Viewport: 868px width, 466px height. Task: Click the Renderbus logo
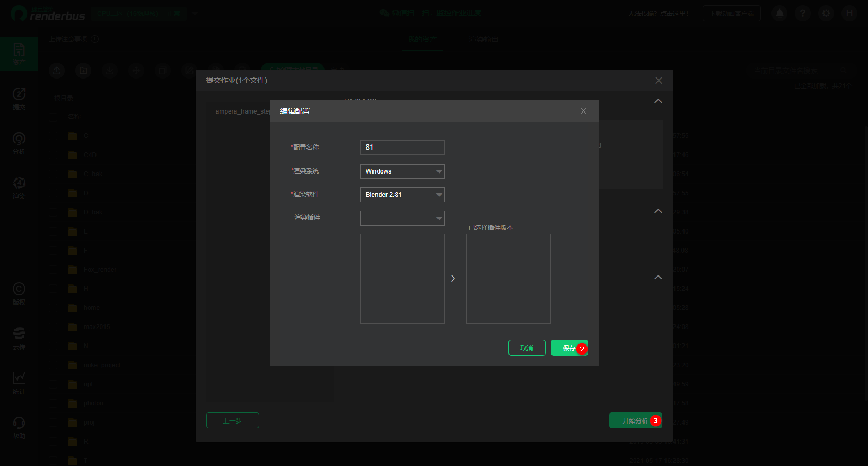click(x=48, y=13)
